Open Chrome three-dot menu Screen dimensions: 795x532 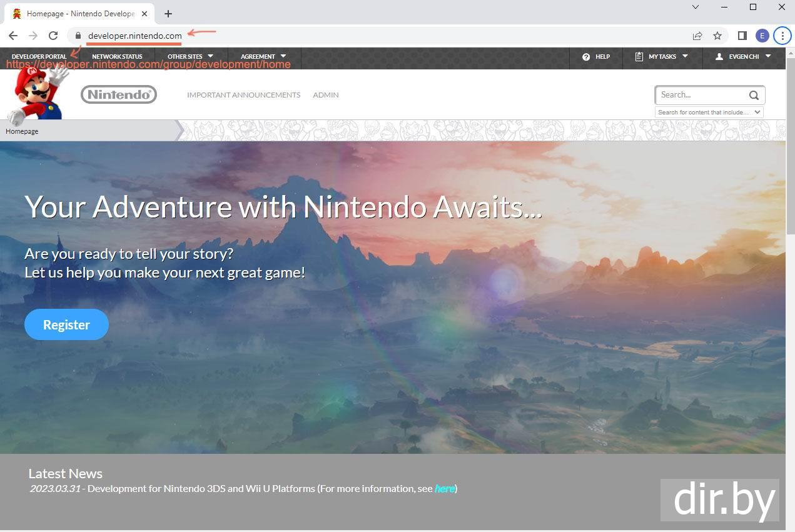(782, 36)
